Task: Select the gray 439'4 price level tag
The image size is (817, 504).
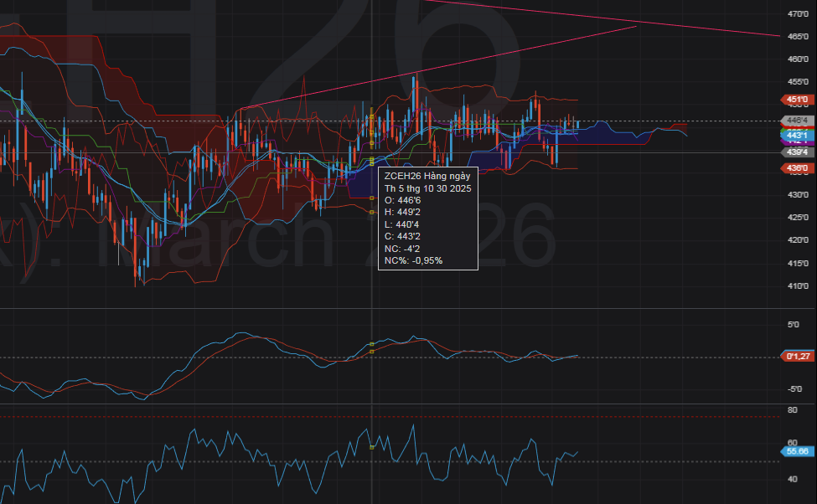Action: 797,152
